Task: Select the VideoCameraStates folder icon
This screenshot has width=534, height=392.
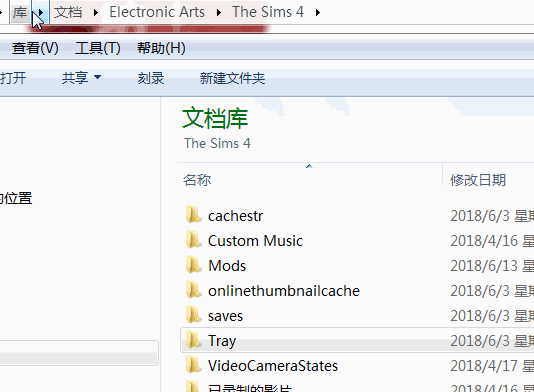Action: pyautogui.click(x=194, y=365)
